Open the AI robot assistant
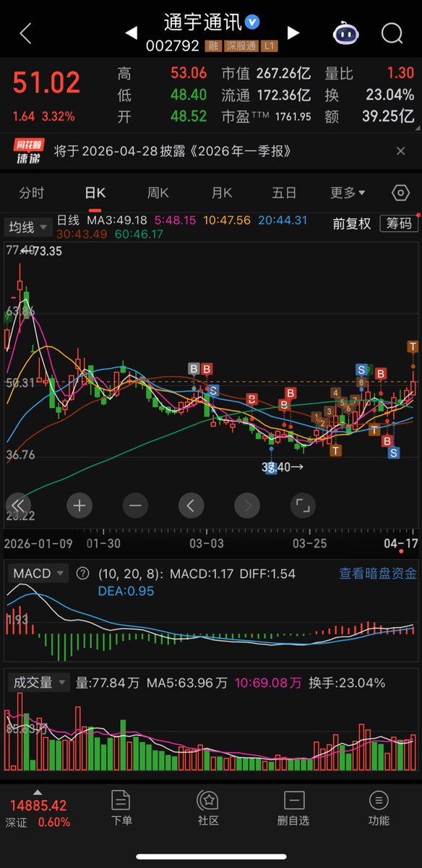 click(346, 33)
